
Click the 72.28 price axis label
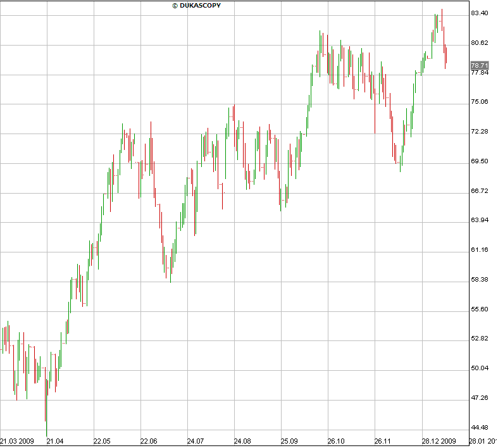(480, 132)
